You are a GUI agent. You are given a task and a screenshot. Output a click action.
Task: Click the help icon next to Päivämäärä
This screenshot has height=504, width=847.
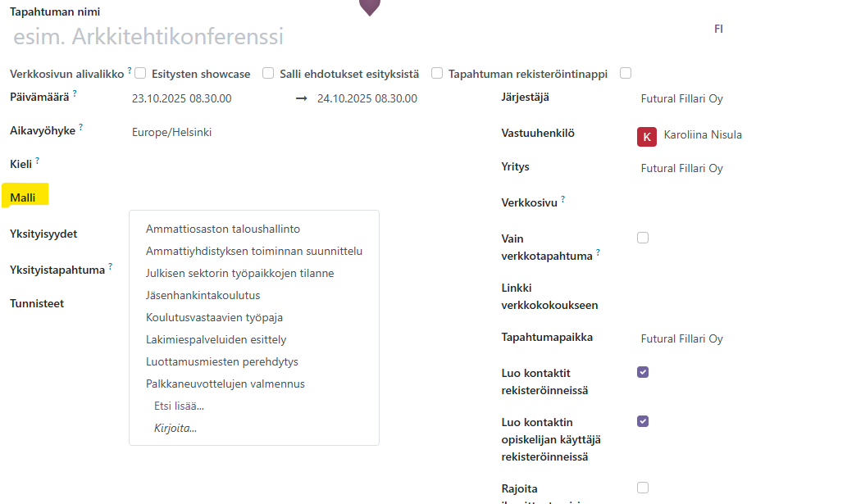75,94
